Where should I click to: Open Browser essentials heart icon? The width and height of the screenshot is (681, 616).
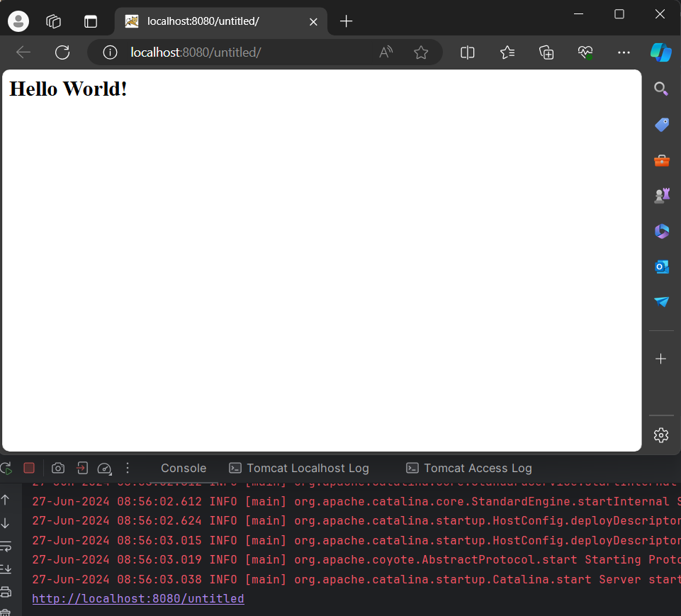coord(585,52)
